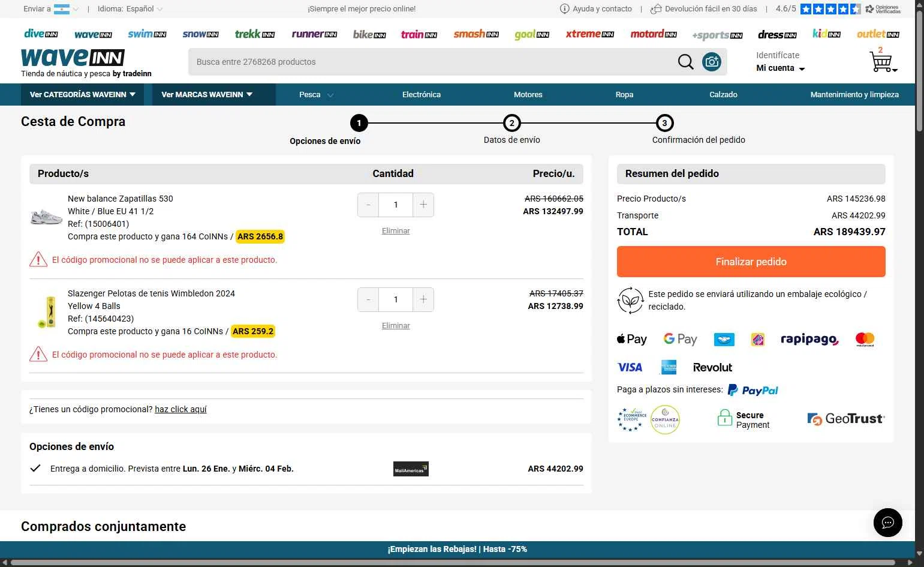
Task: Remove the Slazenger Pelotas item
Action: 396,326
